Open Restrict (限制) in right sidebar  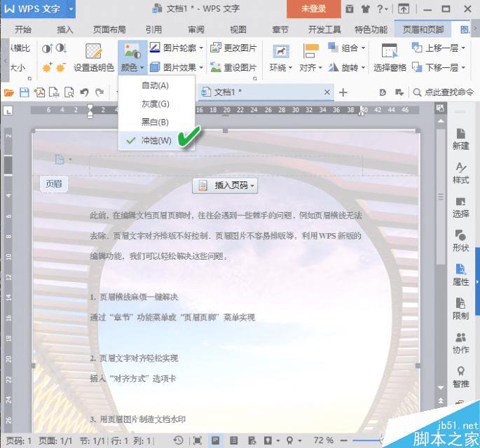coord(460,309)
